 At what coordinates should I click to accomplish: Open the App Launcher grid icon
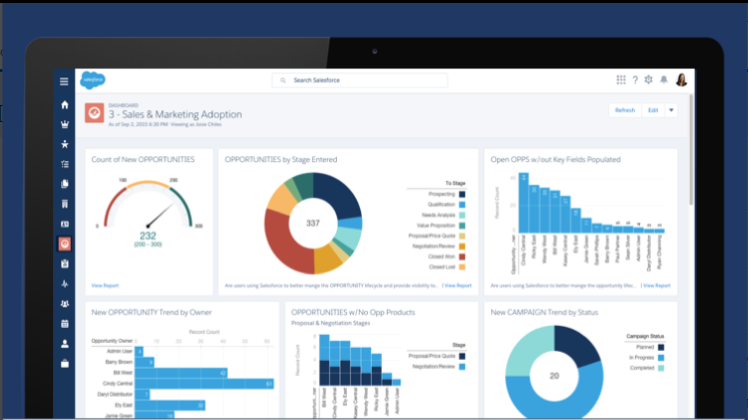click(621, 80)
